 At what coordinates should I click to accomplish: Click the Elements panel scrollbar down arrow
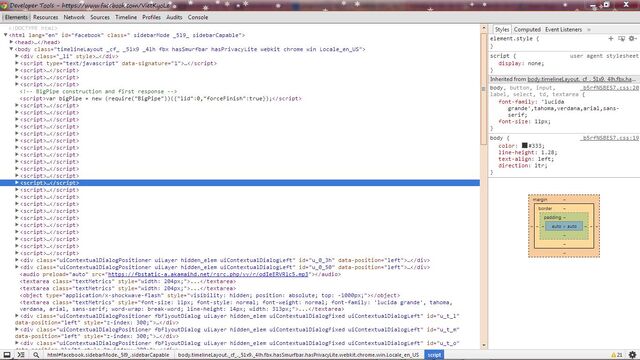(484, 345)
